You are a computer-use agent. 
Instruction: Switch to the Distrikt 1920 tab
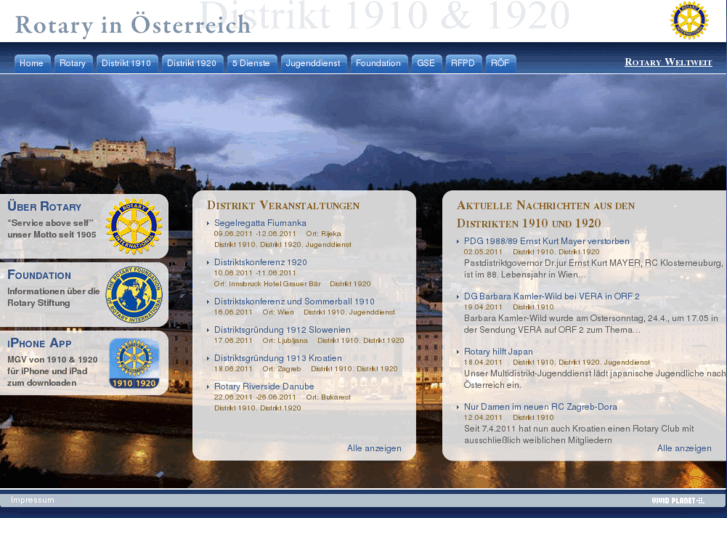pos(191,63)
